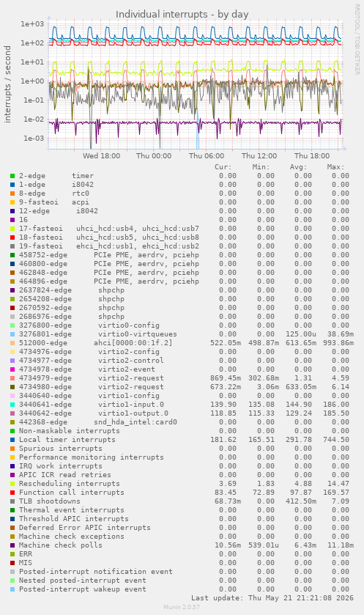Viewport: 364px width, 615px height.
Task: Click the peach swatch for 512000-edge ahci
Action: coord(12,343)
